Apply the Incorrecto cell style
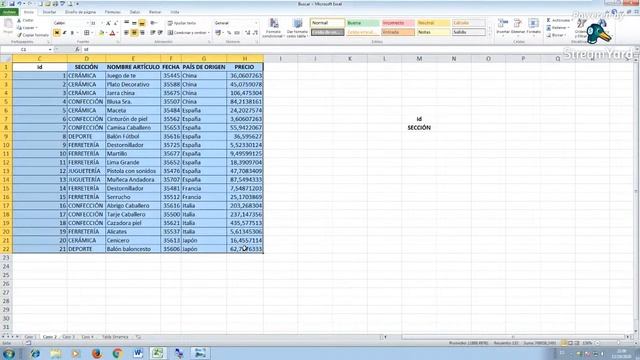 tap(398, 23)
